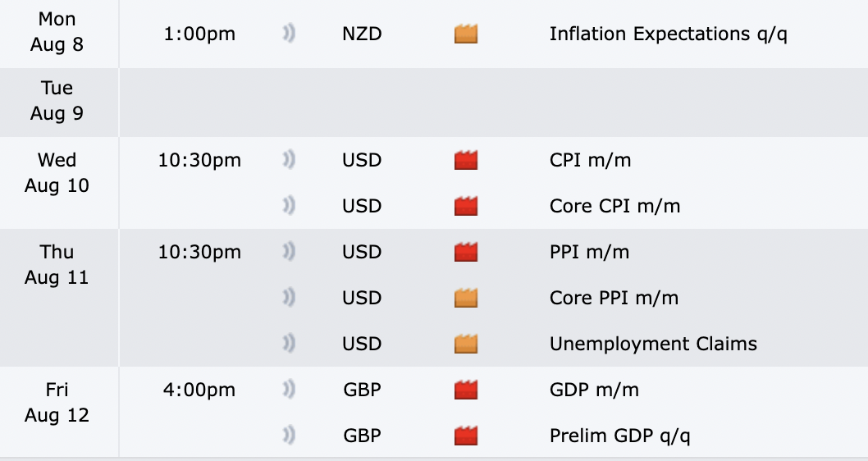Click the sound alert icon for Core CPI m/m
Image resolution: width=868 pixels, height=461 pixels.
coord(289,206)
